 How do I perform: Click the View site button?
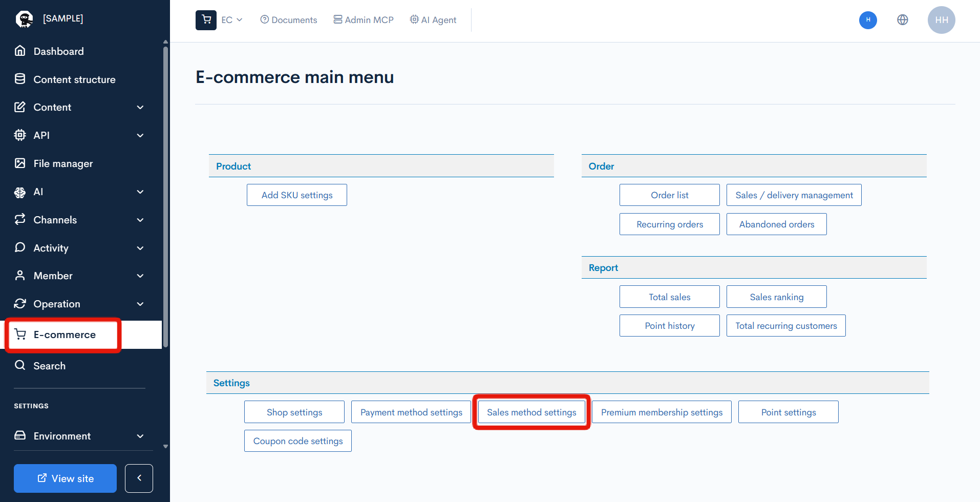coord(65,478)
